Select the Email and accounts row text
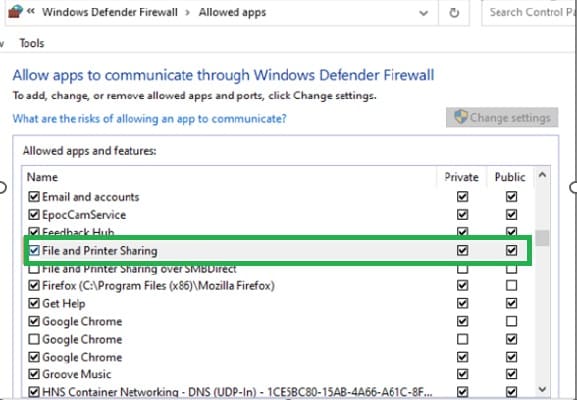Image resolution: width=577 pixels, height=400 pixels. click(91, 197)
